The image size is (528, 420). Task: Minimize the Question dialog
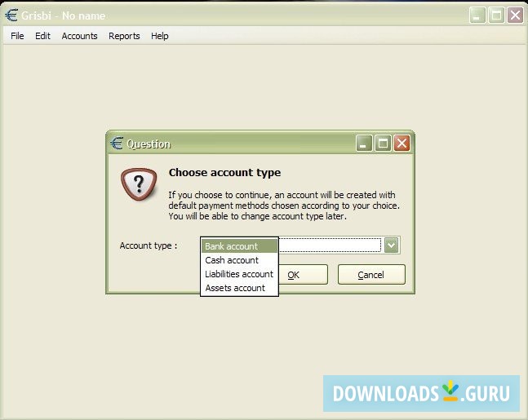364,144
